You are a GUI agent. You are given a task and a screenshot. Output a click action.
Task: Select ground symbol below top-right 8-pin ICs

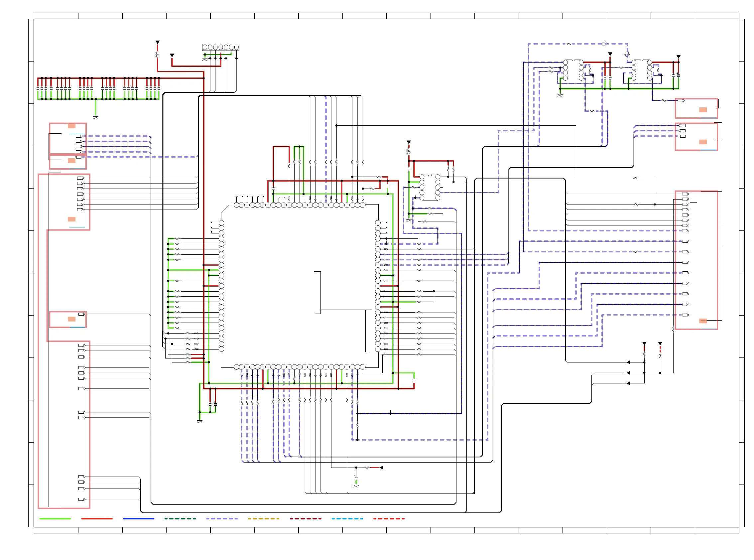[560, 95]
